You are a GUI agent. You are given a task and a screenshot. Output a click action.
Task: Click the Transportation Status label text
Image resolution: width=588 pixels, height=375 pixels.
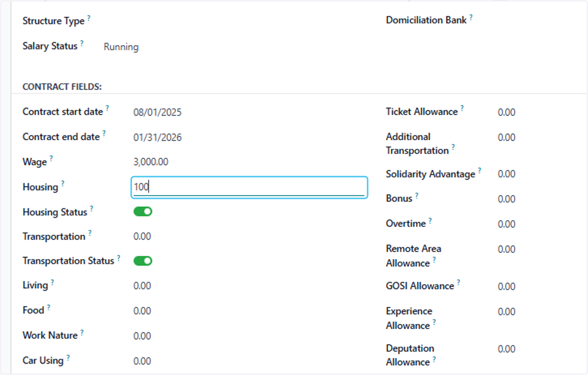click(68, 261)
